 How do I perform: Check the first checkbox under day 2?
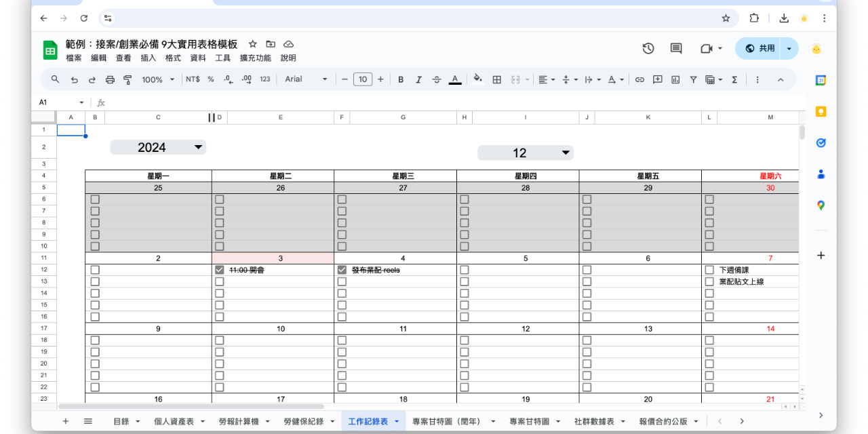(x=95, y=270)
